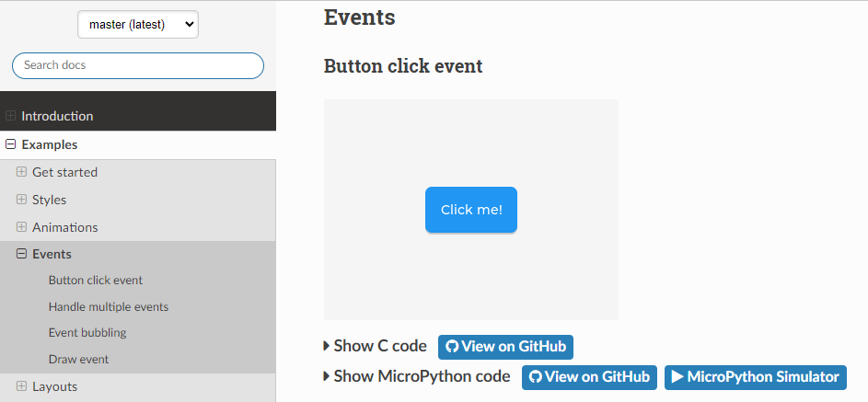The width and height of the screenshot is (868, 402).
Task: Expand the Introduction section plus icon
Action: (11, 116)
